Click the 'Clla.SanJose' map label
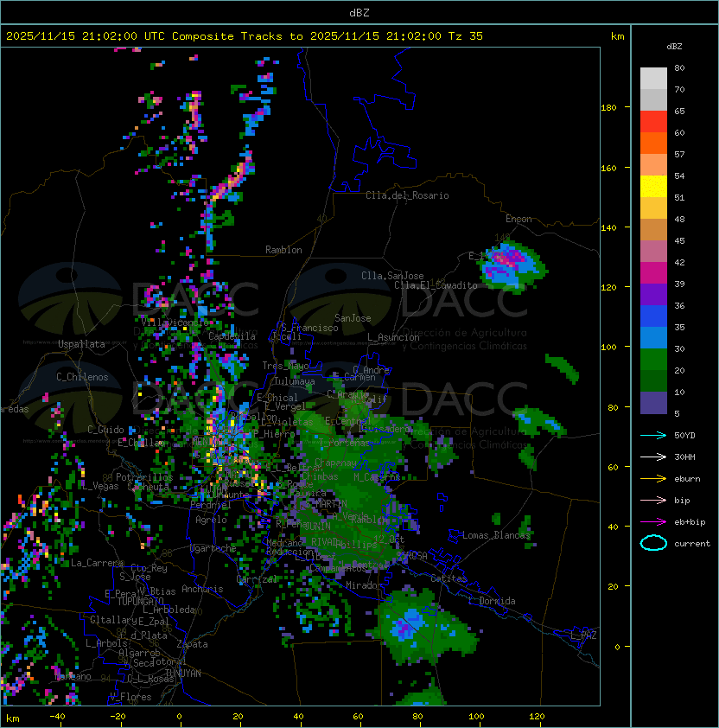Viewport: 719px width, 728px height. (x=392, y=276)
